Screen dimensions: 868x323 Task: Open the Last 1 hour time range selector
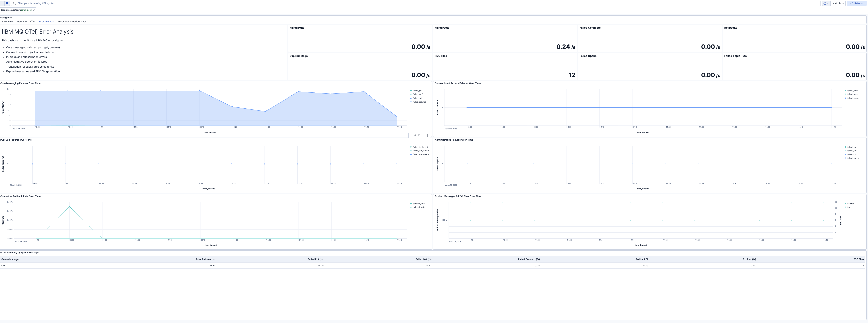(838, 3)
